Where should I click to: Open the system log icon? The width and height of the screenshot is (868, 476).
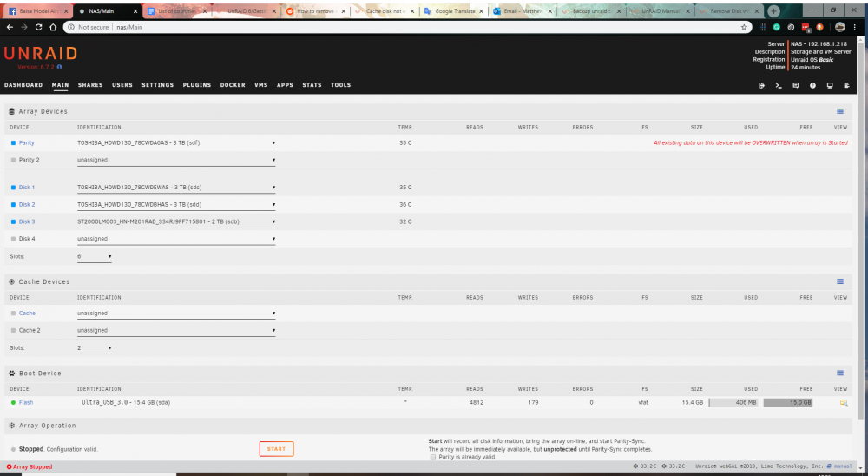click(x=846, y=85)
